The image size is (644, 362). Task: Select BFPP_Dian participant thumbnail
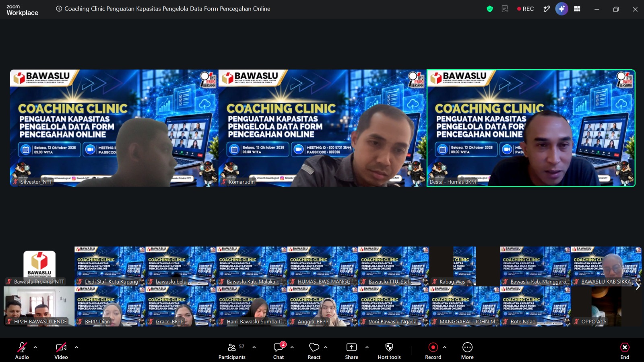(x=110, y=306)
